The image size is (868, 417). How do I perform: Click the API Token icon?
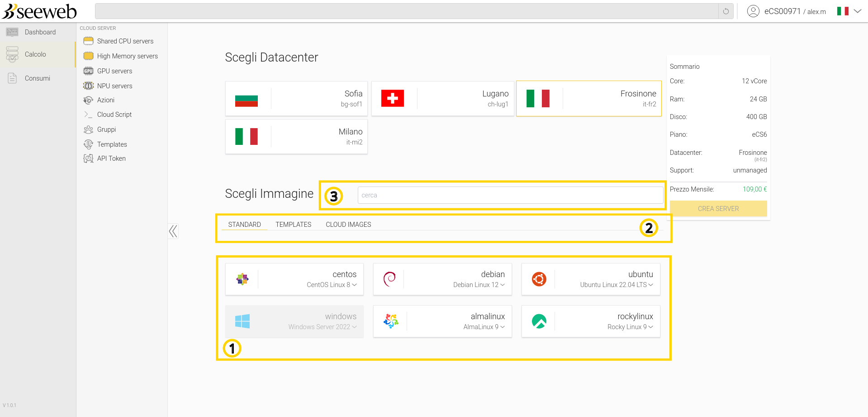88,158
